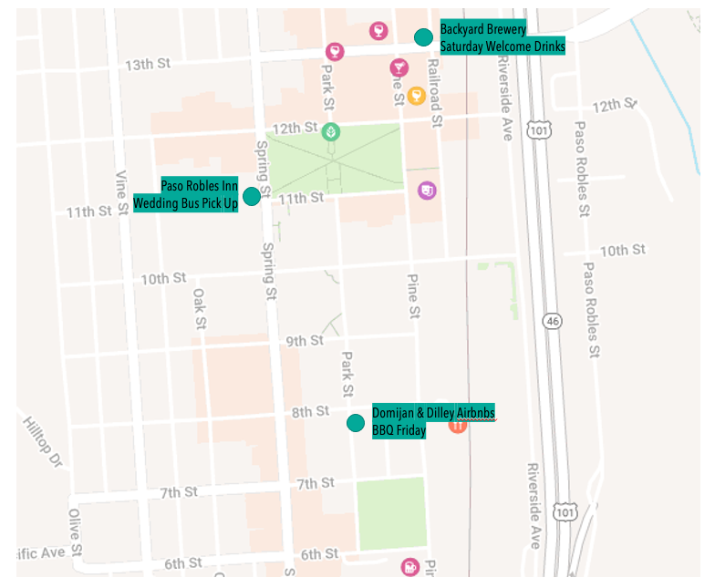The image size is (715, 588).
Task: Click the orange restaurant fork icon near 8th St
Action: pyautogui.click(x=459, y=422)
